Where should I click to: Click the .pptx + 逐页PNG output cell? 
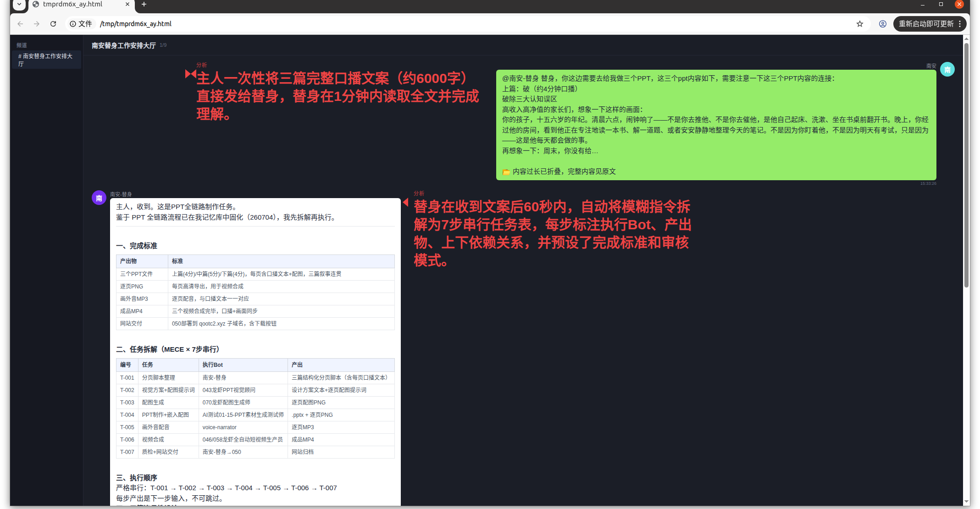coord(341,415)
